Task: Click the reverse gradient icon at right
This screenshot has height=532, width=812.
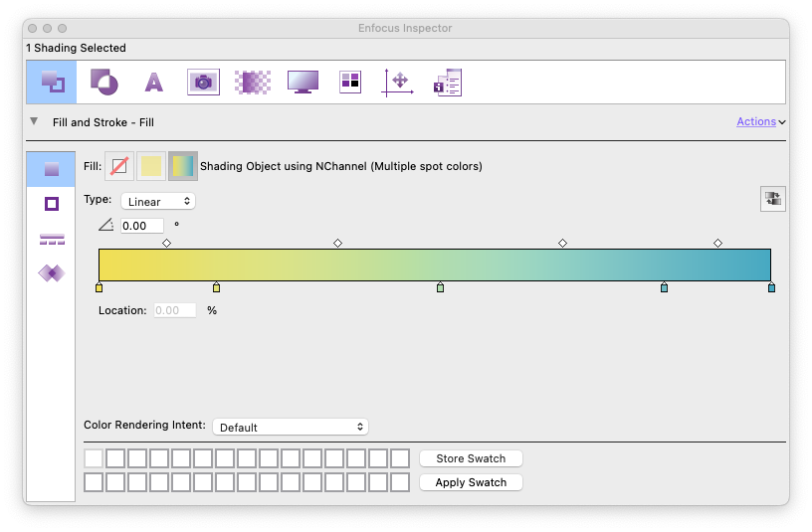Action: (772, 199)
